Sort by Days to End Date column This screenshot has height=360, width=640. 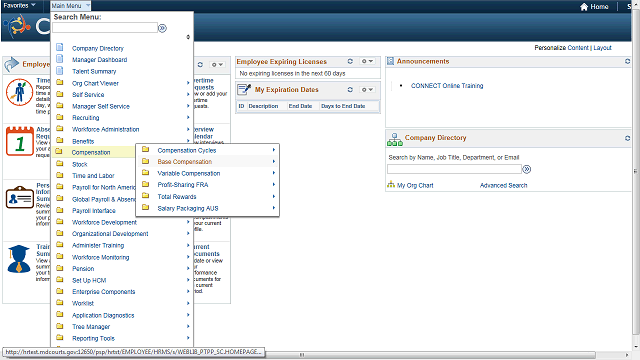point(343,106)
